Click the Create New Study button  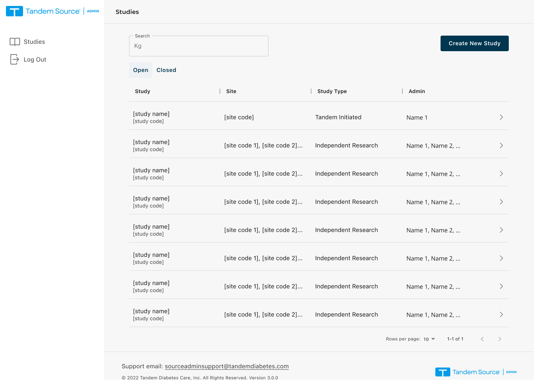click(x=475, y=43)
